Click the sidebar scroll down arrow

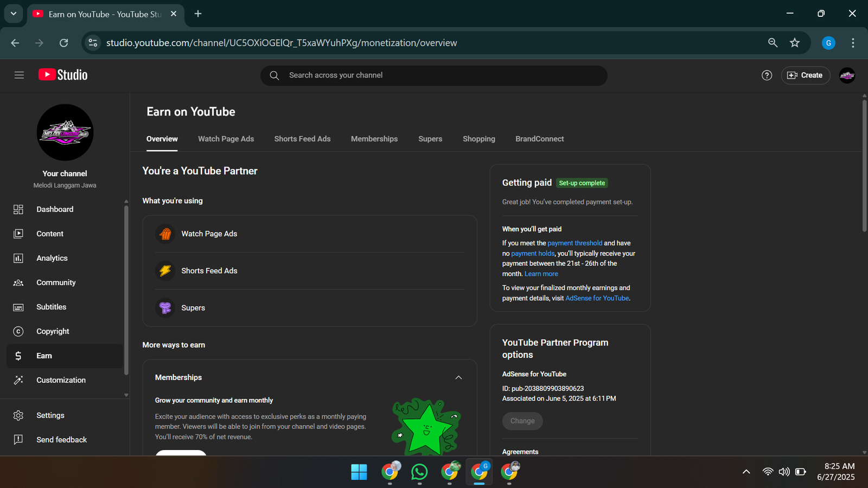point(126,395)
